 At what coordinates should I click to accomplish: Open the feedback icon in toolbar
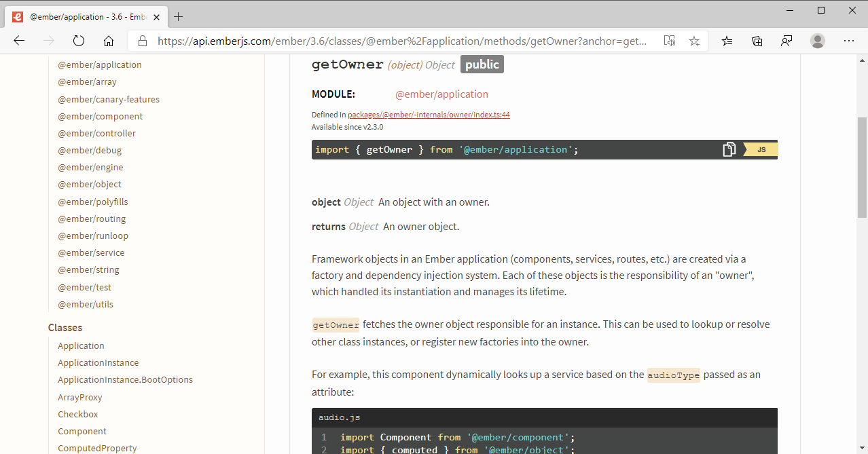tap(786, 41)
